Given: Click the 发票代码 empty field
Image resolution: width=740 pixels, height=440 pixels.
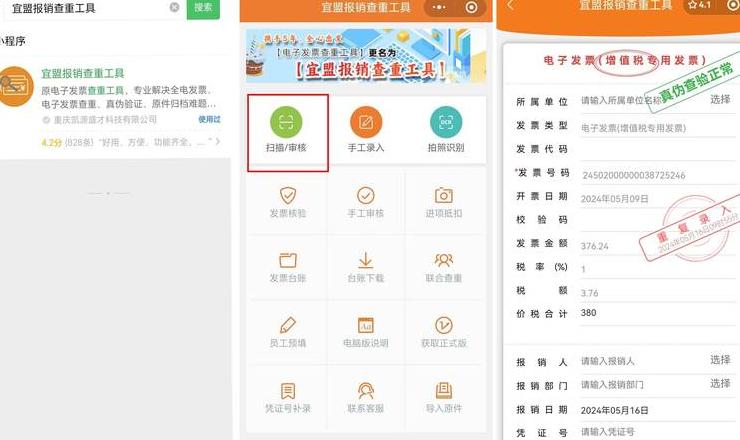Looking at the screenshot, I should click(x=658, y=149).
